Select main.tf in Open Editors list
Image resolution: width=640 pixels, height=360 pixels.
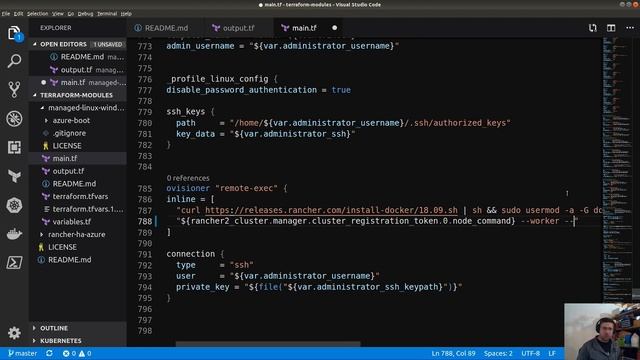click(x=78, y=82)
